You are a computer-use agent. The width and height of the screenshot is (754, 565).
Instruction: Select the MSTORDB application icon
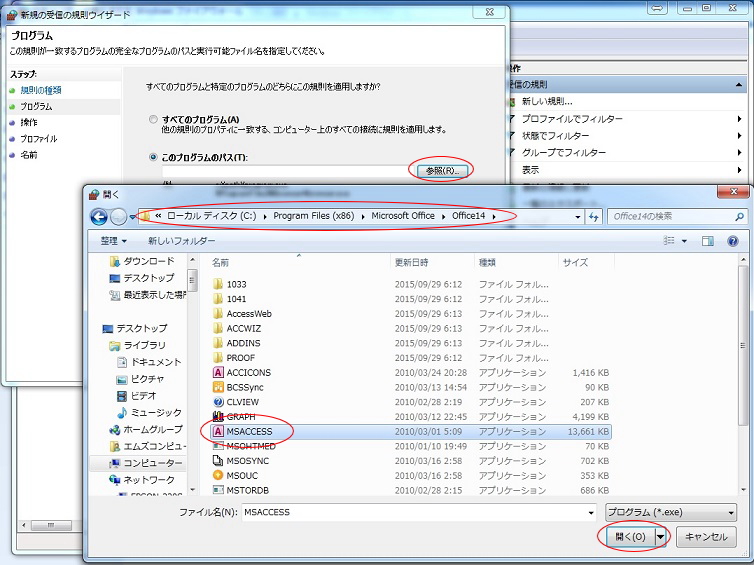click(x=218, y=490)
